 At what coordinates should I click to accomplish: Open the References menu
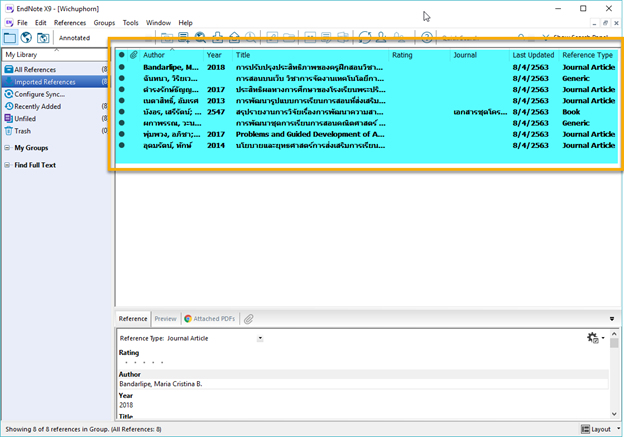pyautogui.click(x=69, y=22)
